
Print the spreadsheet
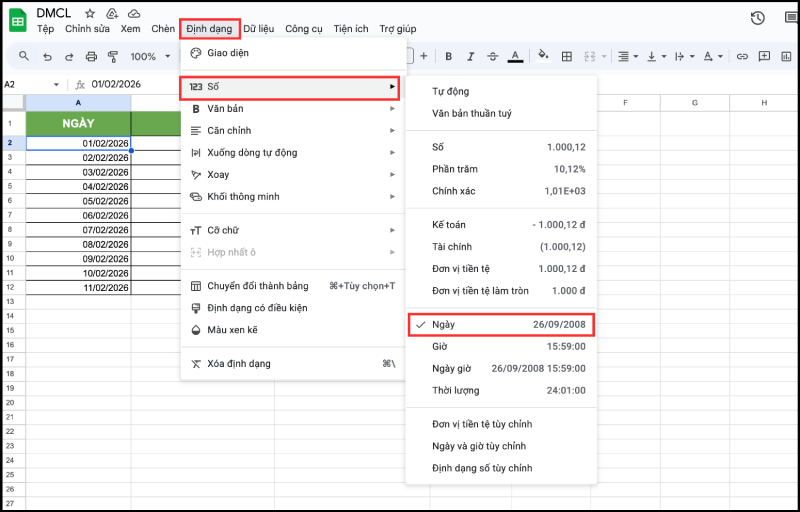click(91, 57)
